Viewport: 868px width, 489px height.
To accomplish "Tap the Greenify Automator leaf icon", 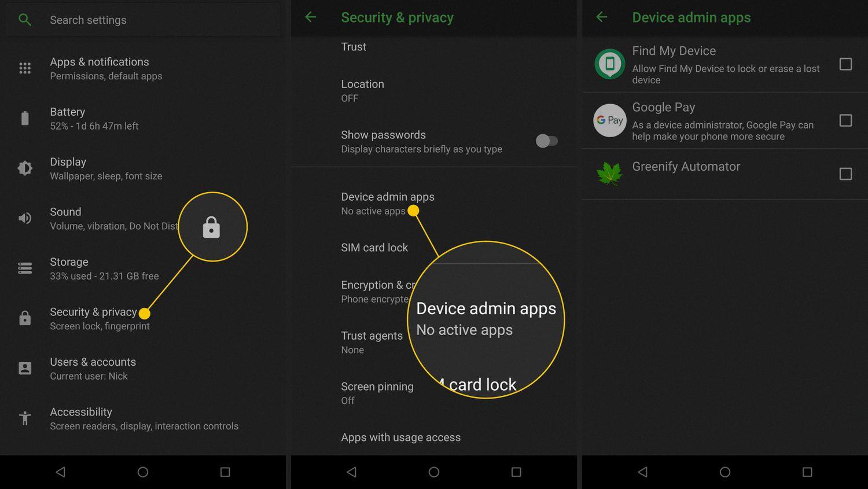I will (609, 174).
